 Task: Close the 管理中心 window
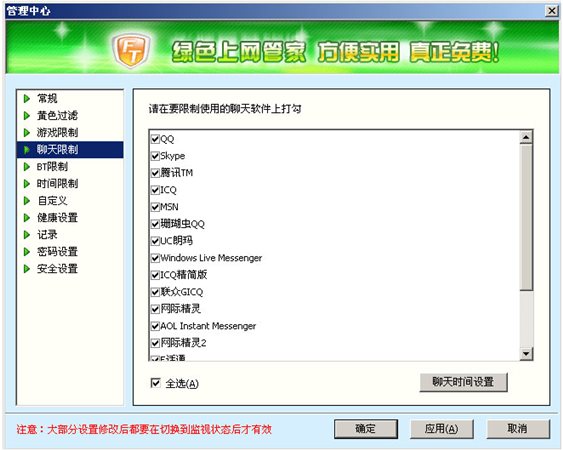(551, 11)
